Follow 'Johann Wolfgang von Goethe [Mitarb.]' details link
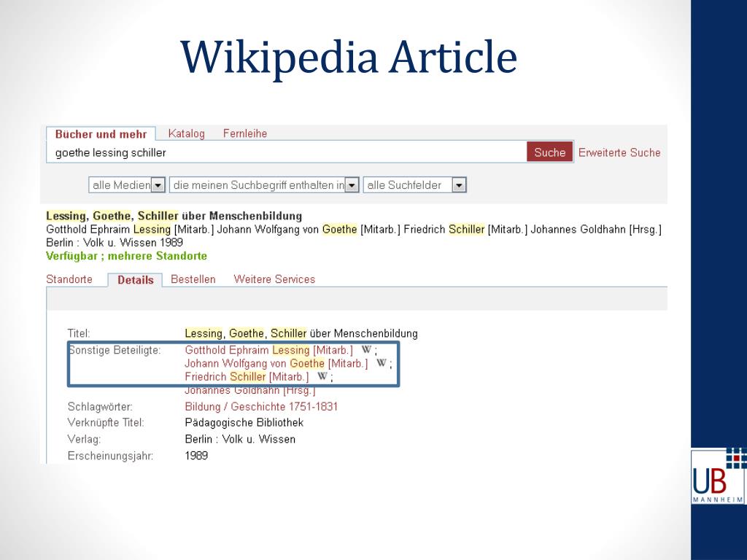 [x=276, y=363]
